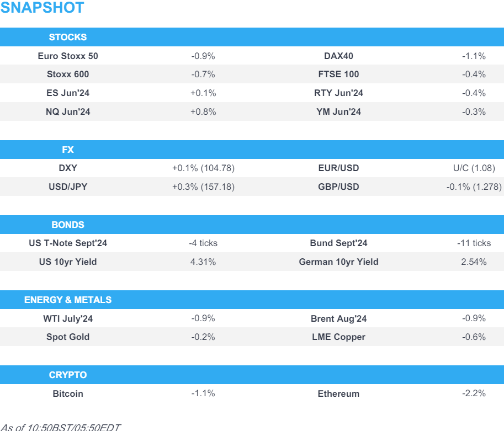The height and width of the screenshot is (431, 504).
Task: Click the USD/JPY value +0.3% (157.18)
Action: coord(203,187)
